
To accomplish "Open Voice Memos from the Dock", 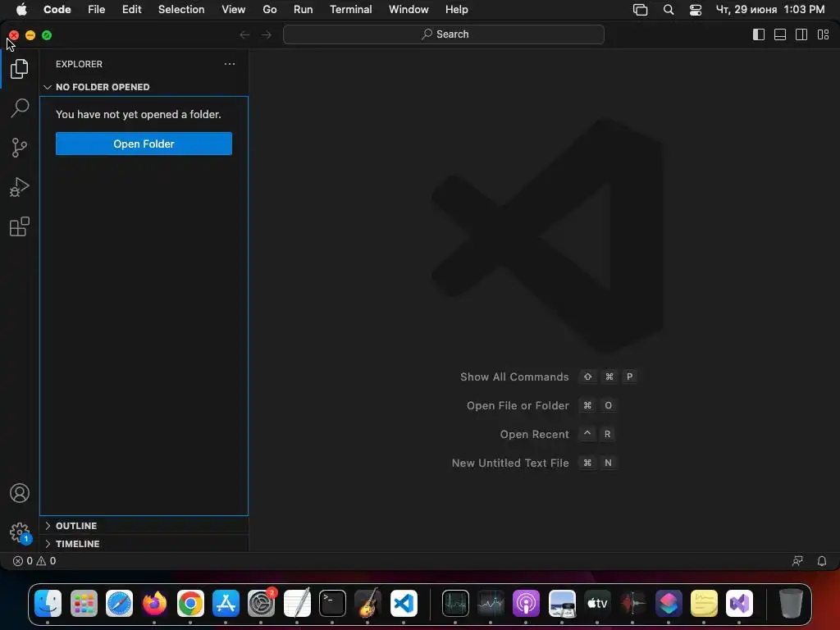I will 632,603.
